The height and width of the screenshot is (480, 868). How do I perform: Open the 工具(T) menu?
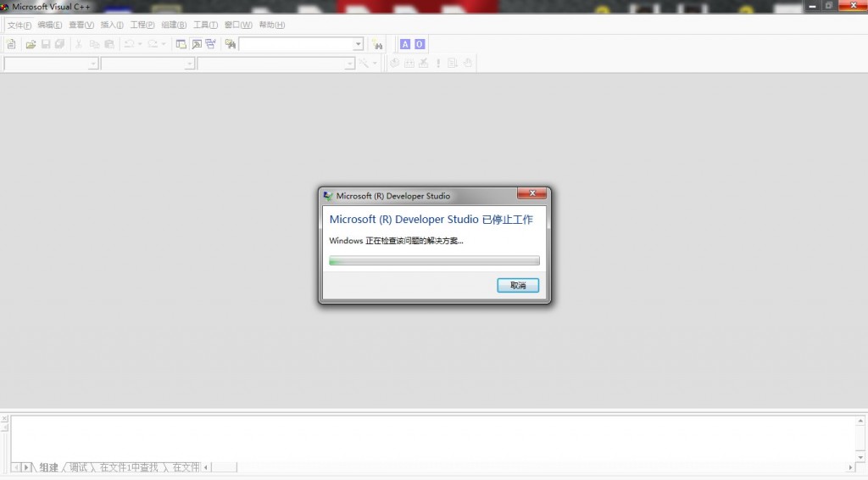205,25
